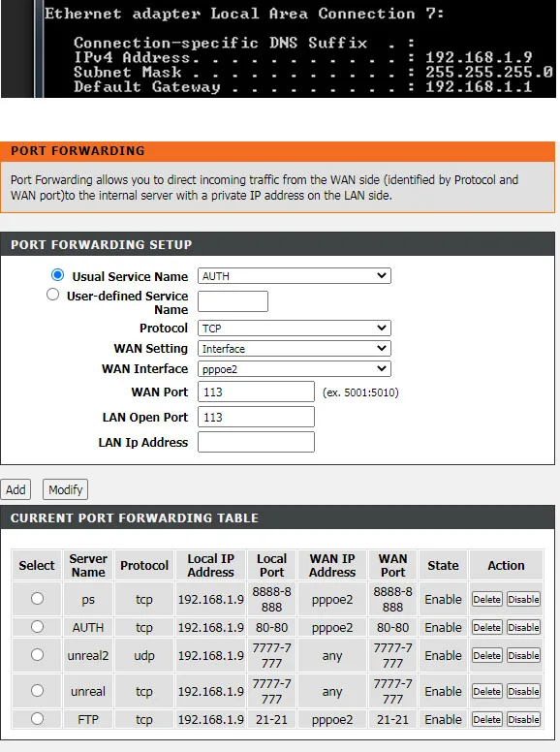This screenshot has height=752, width=560.
Task: Click the WAN Port input field
Action: [x=256, y=392]
